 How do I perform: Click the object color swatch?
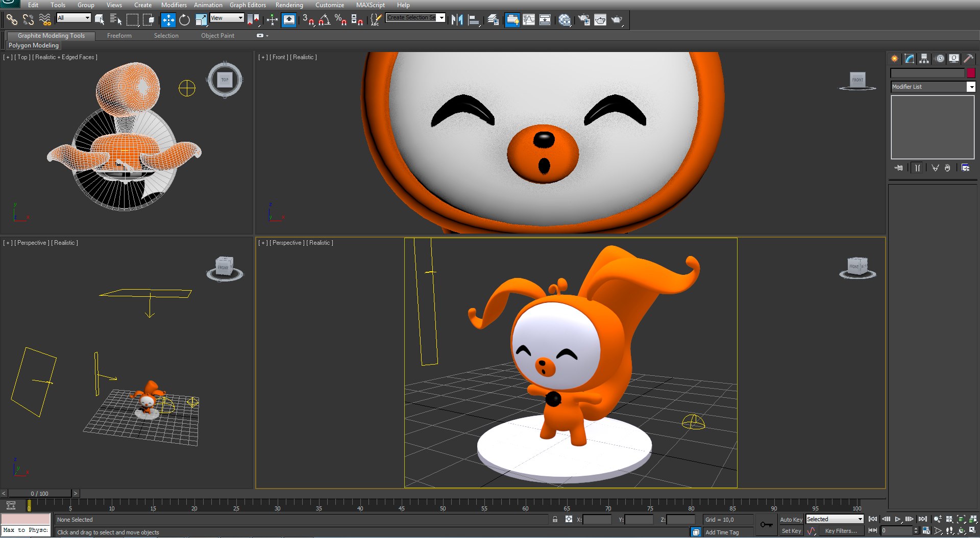(x=971, y=73)
